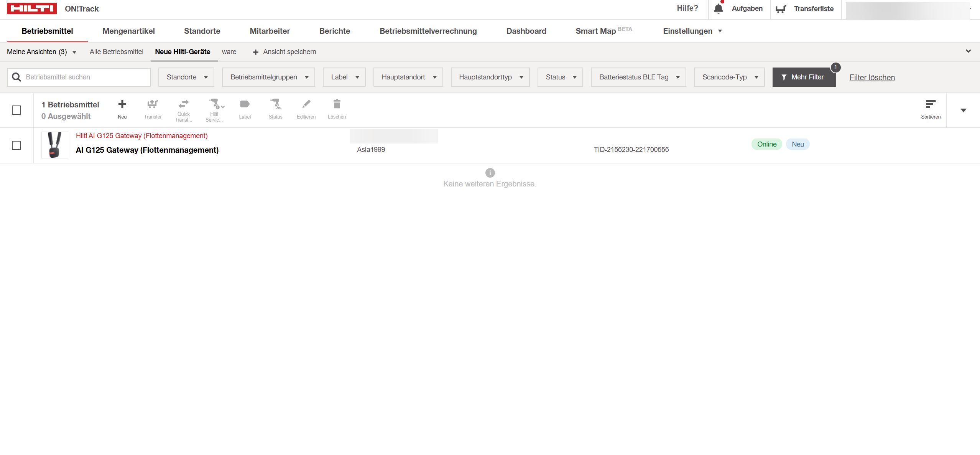Switch to the Mengenartikel tab

[x=128, y=31]
